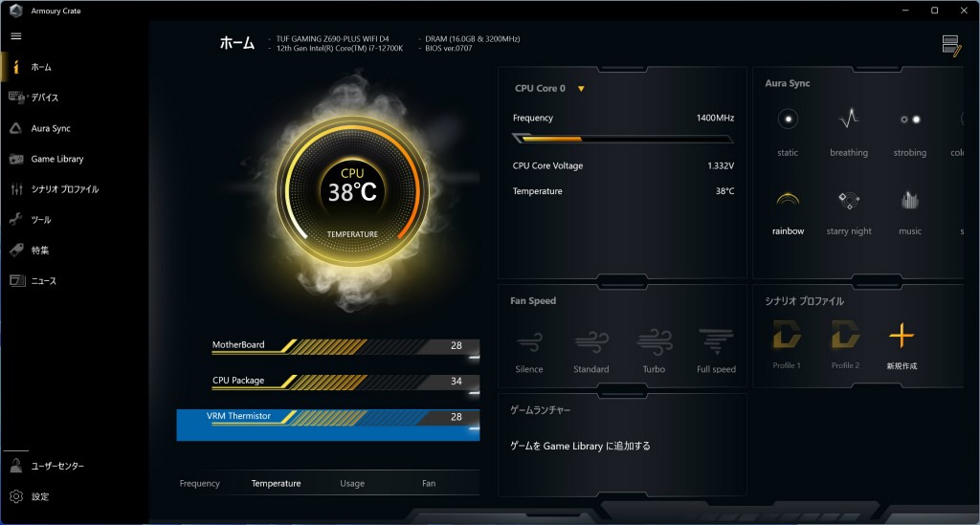The height and width of the screenshot is (525, 980).
Task: Click the '1400MHz' frequency value
Action: click(715, 118)
